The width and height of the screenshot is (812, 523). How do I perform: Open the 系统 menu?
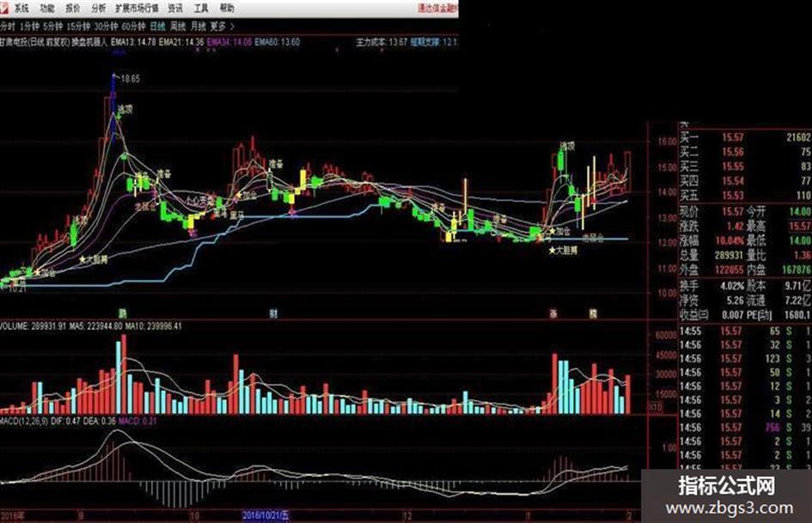click(21, 8)
